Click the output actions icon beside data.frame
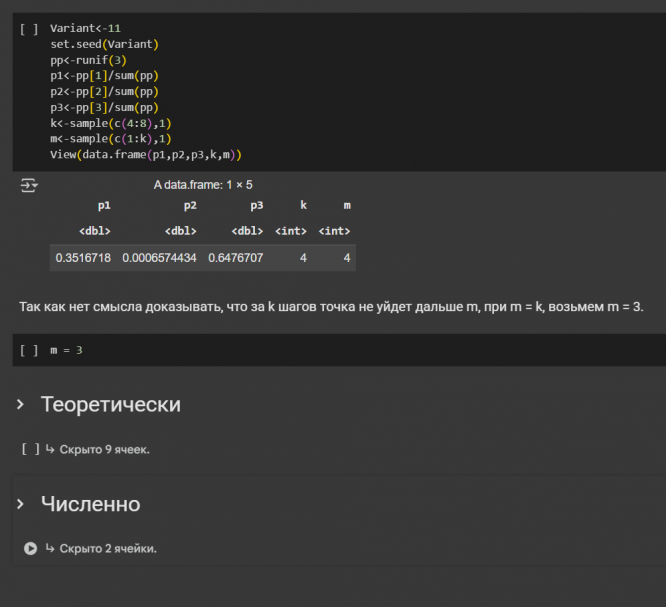 click(28, 185)
